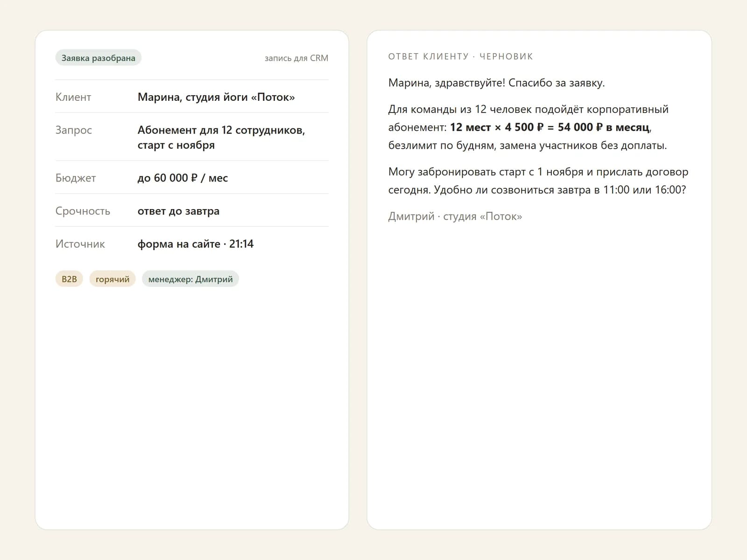The width and height of the screenshot is (747, 560).
Task: Click the greeting line «Марина, здравствуйте!»
Action: [x=447, y=83]
